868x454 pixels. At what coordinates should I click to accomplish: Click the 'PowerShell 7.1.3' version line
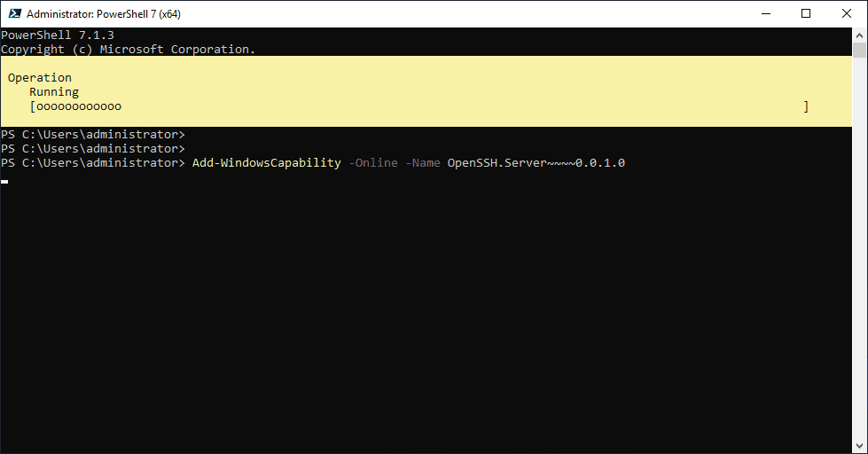pos(58,35)
